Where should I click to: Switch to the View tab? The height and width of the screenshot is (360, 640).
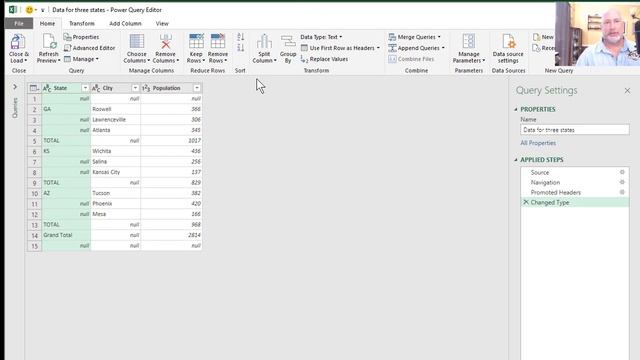[162, 24]
